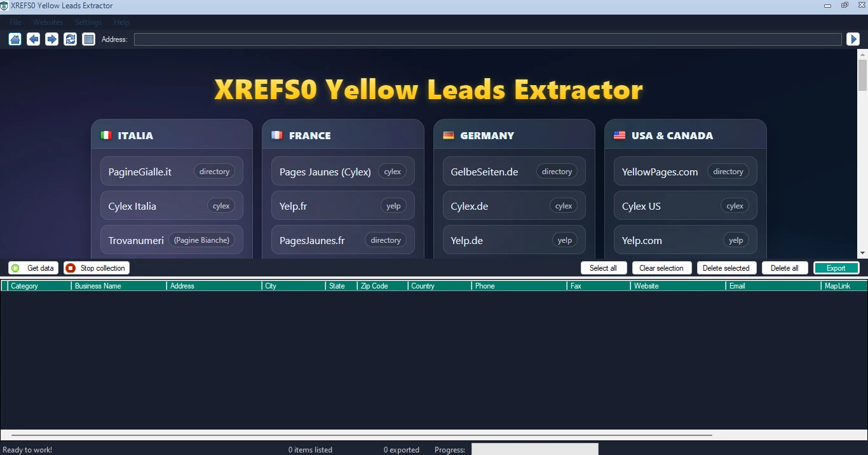Click the Back arrow navigation icon

click(x=34, y=39)
